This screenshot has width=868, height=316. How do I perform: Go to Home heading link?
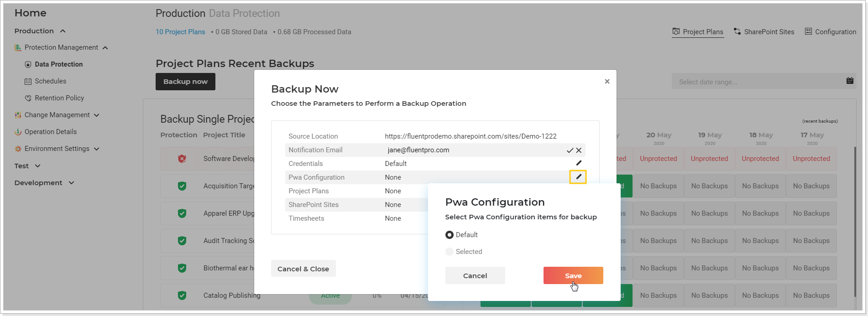point(30,13)
